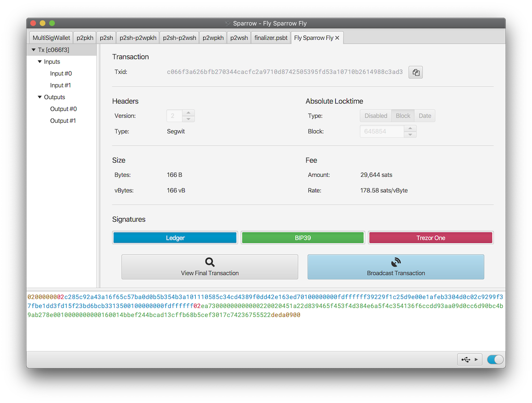Select the Block locktime type
532x403 pixels.
(403, 116)
